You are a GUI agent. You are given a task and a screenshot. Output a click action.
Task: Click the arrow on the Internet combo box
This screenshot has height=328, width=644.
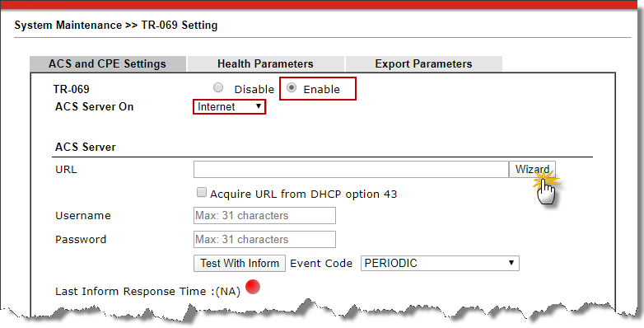click(x=259, y=106)
